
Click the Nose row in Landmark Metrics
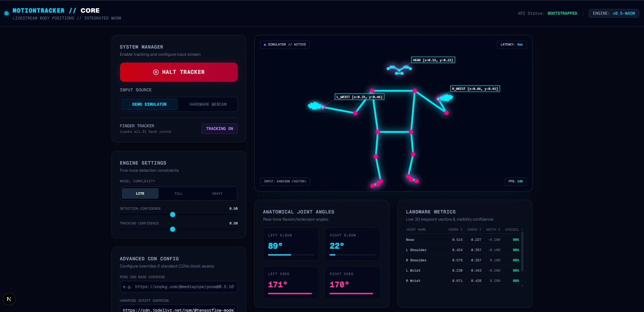pos(463,240)
